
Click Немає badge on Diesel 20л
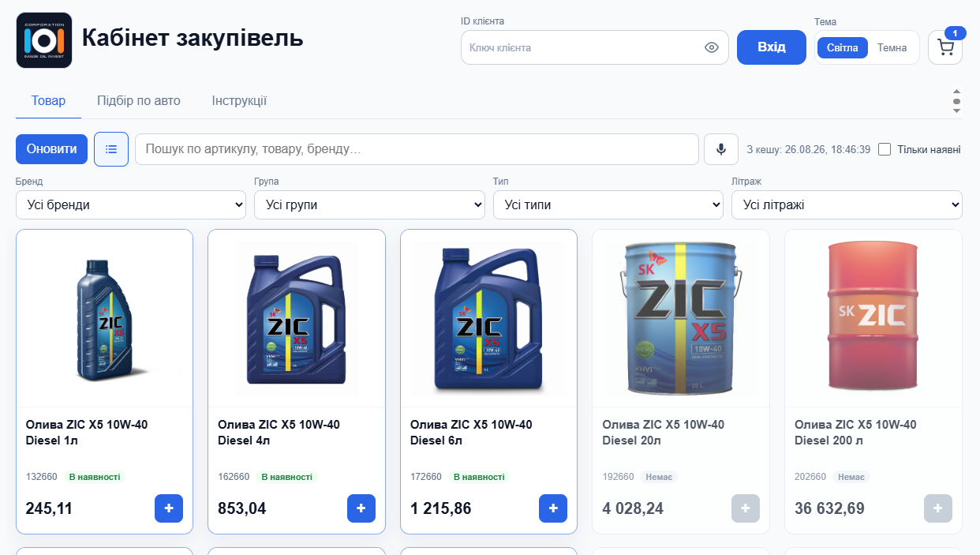click(659, 477)
